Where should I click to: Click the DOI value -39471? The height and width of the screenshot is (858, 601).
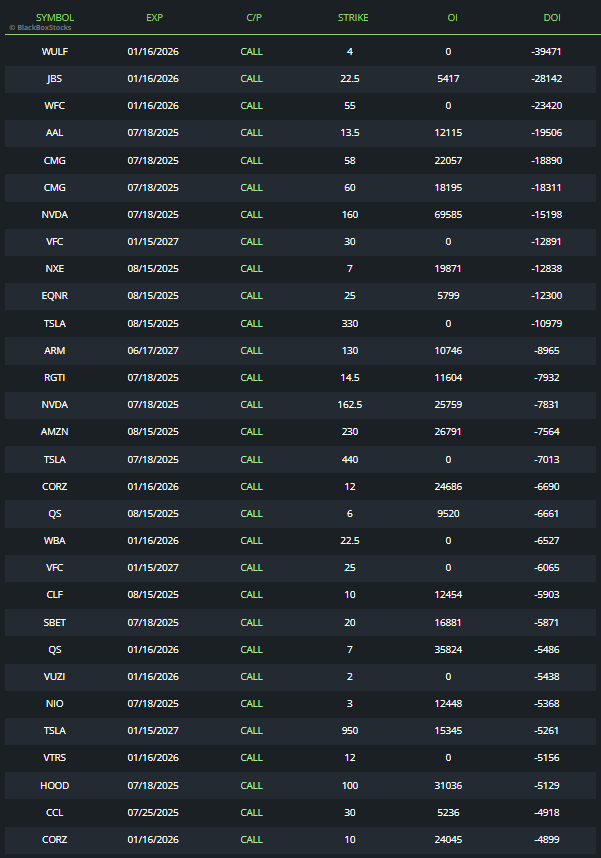coord(546,51)
